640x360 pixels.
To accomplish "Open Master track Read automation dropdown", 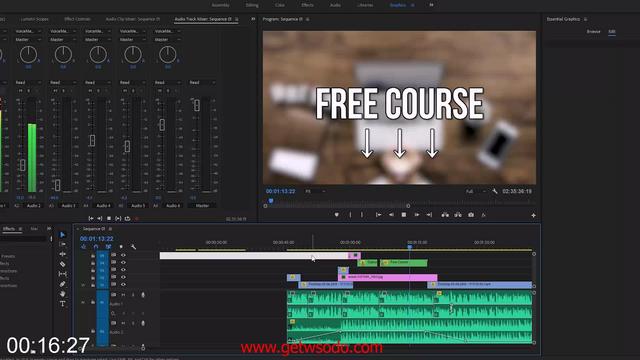I will 201,82.
